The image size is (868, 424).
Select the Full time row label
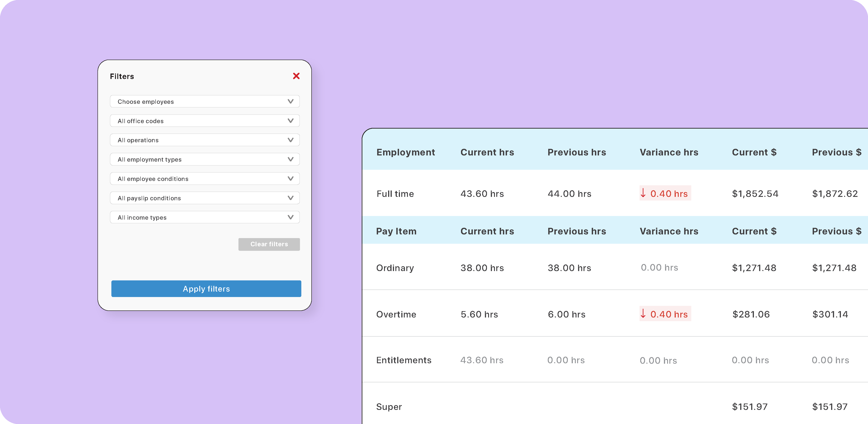(395, 194)
